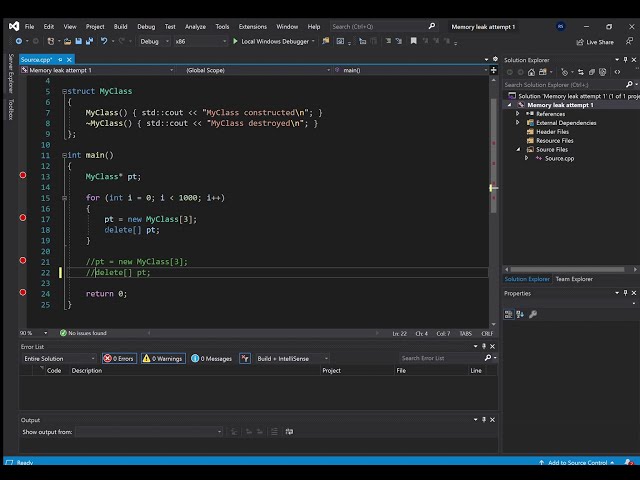The width and height of the screenshot is (640, 480).
Task: Click View Code icon in Solution Explorer
Action: click(617, 72)
